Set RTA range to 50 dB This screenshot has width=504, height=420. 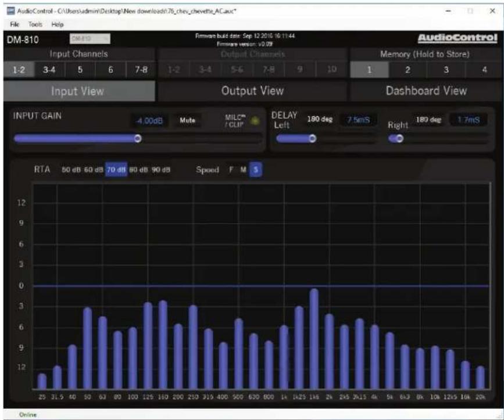point(71,170)
